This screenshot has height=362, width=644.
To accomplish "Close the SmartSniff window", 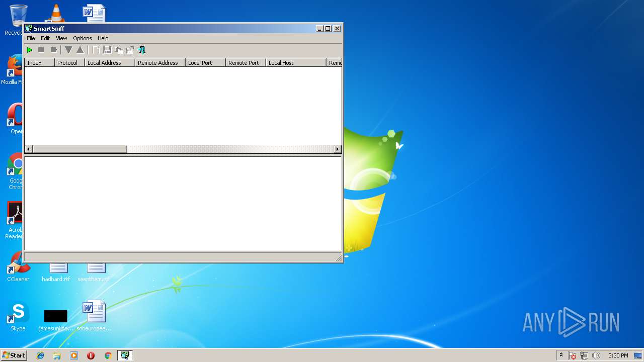I will point(337,29).
